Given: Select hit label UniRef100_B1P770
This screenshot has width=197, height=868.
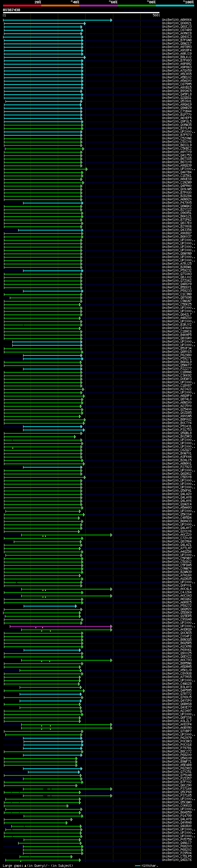Looking at the screenshot, I should pos(177,115).
